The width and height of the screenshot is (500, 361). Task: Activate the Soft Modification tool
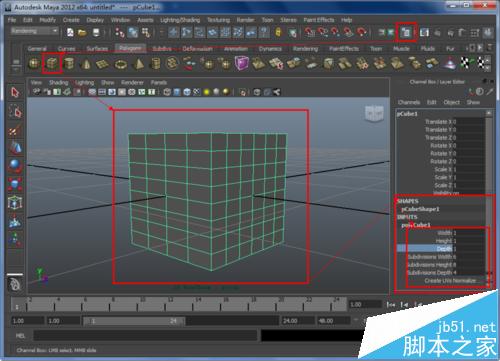pos(15,221)
